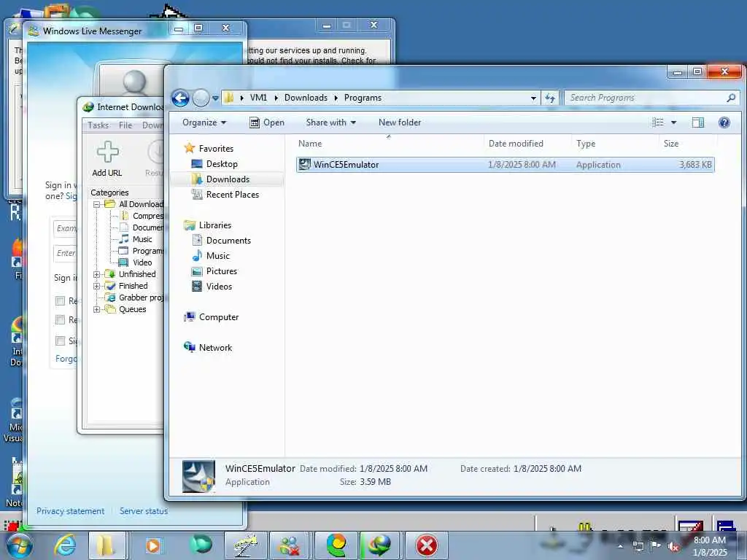
Task: Open the Share with dropdown
Action: [331, 122]
